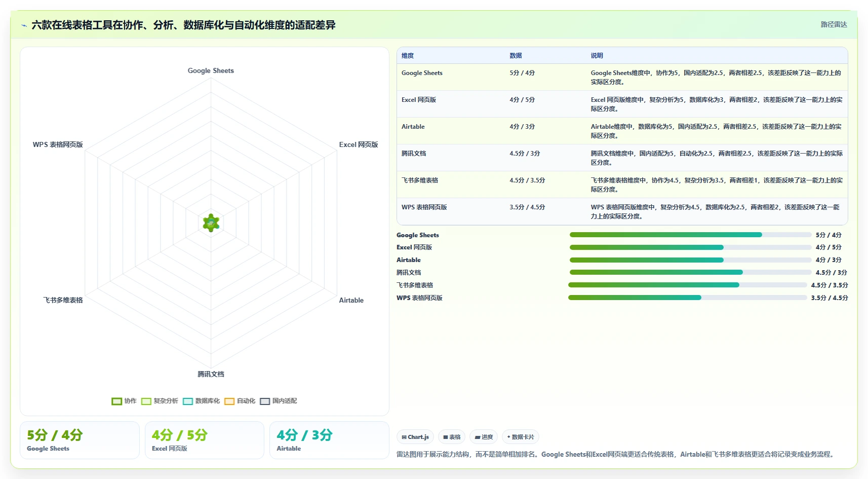Toggle the 复杂分析 legend swatch
The width and height of the screenshot is (868, 479).
tap(146, 401)
